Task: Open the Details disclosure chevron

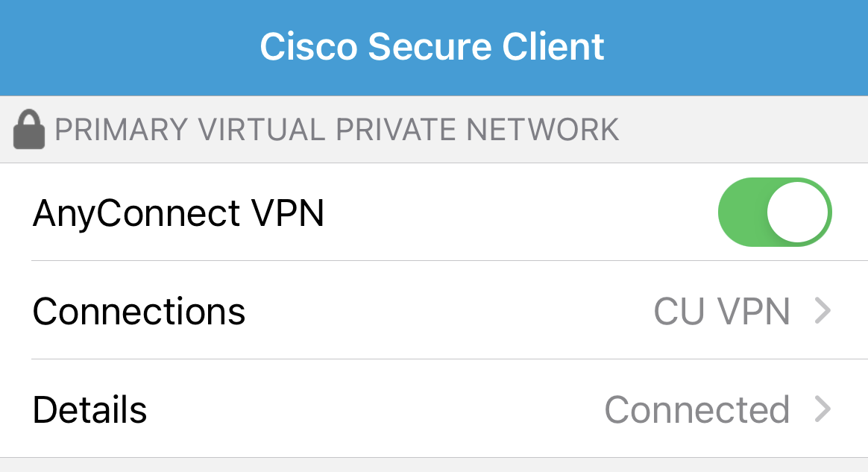Action: [821, 409]
